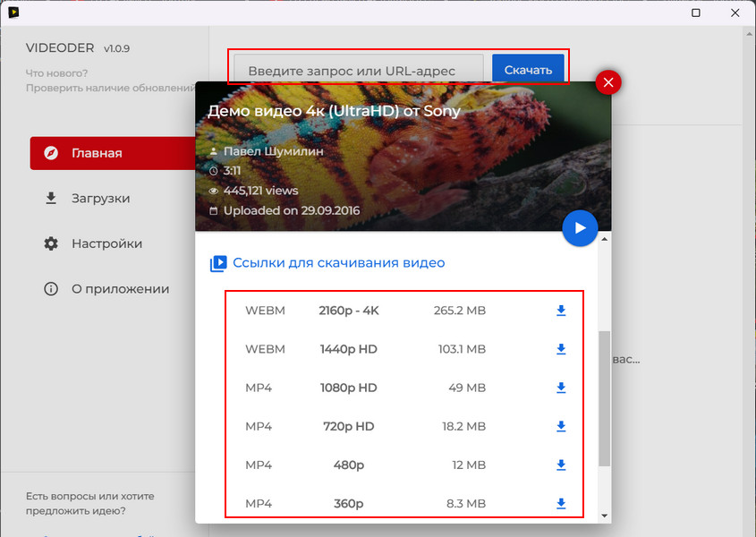Click the 12 MB file size
756x537 pixels.
[469, 465]
